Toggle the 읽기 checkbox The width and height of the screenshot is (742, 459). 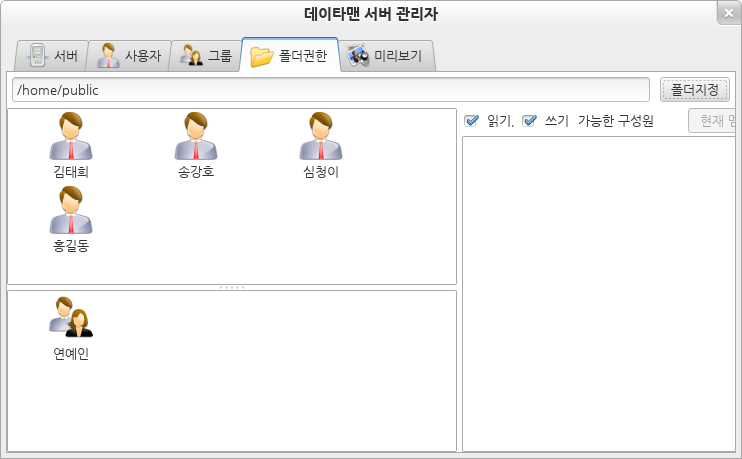coord(473,121)
